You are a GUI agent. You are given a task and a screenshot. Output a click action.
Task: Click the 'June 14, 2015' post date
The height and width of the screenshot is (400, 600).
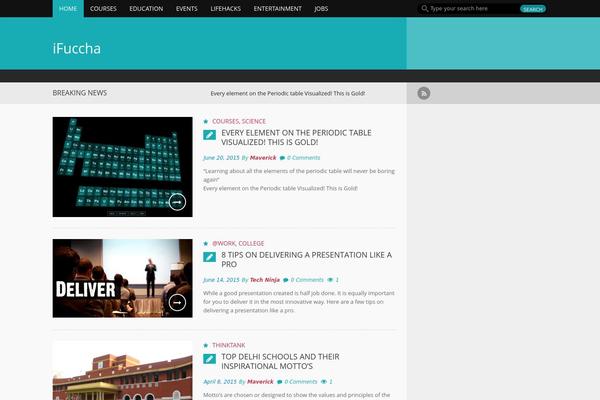pyautogui.click(x=221, y=280)
